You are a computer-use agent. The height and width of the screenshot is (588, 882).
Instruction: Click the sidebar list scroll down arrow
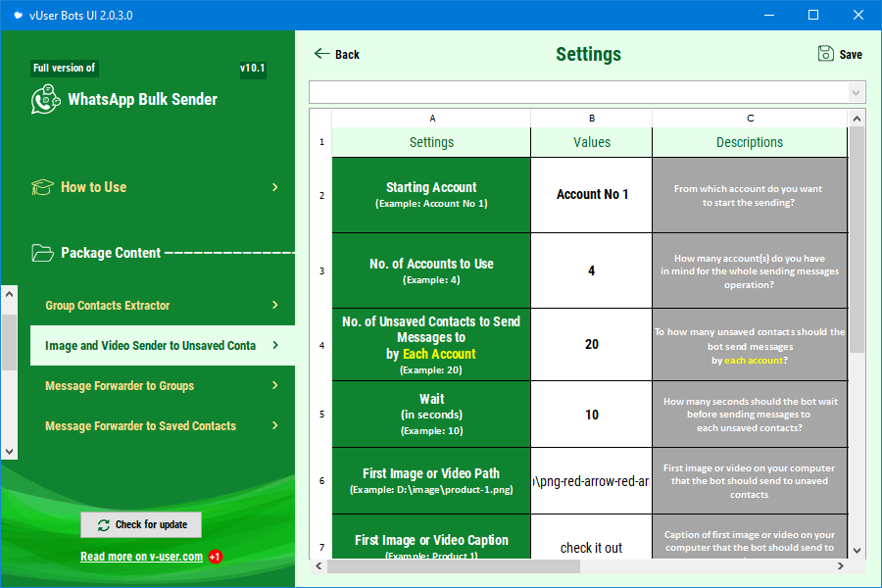point(9,451)
